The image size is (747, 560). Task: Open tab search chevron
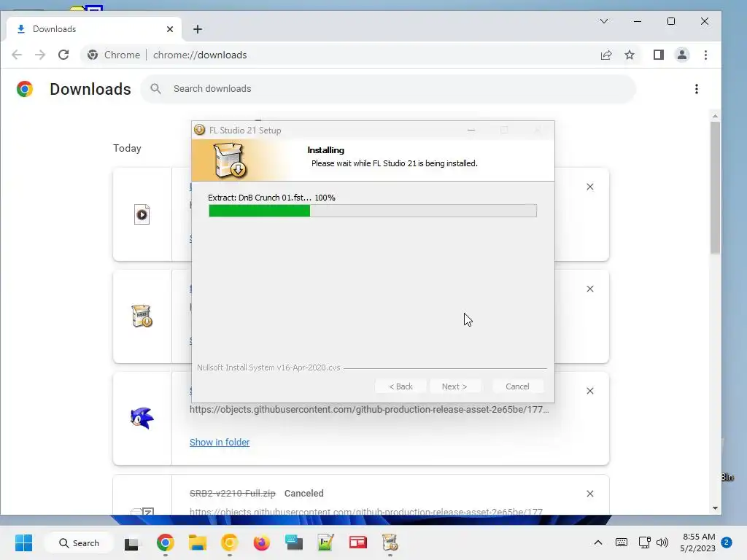point(603,21)
